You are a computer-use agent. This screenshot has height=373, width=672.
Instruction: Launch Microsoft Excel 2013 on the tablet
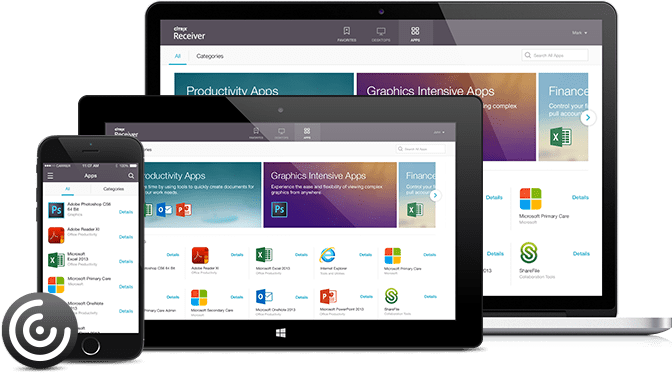pyautogui.click(x=264, y=255)
